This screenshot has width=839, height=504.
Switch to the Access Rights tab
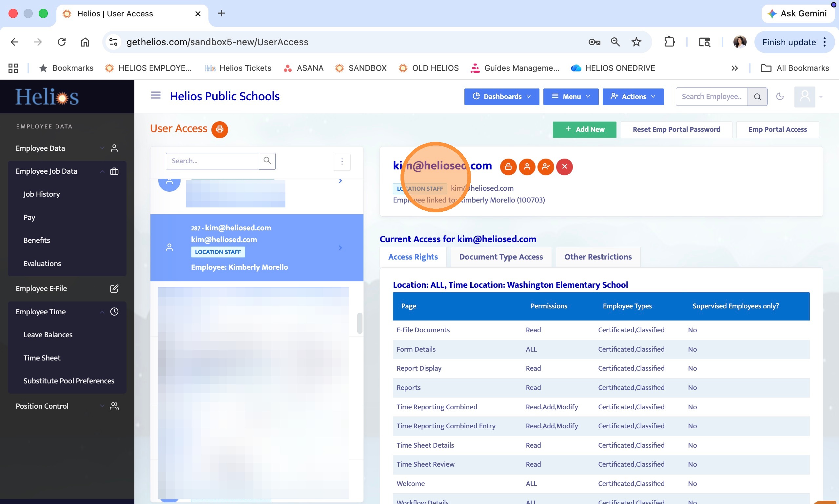point(413,257)
